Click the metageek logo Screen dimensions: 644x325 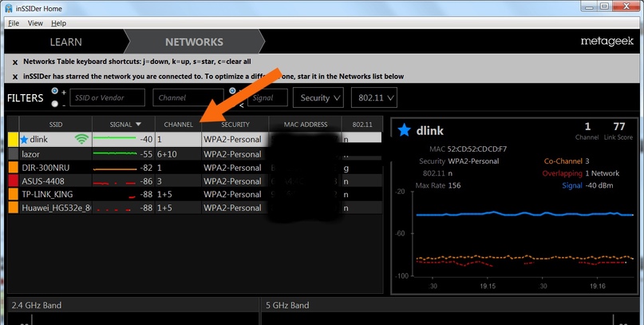[607, 42]
